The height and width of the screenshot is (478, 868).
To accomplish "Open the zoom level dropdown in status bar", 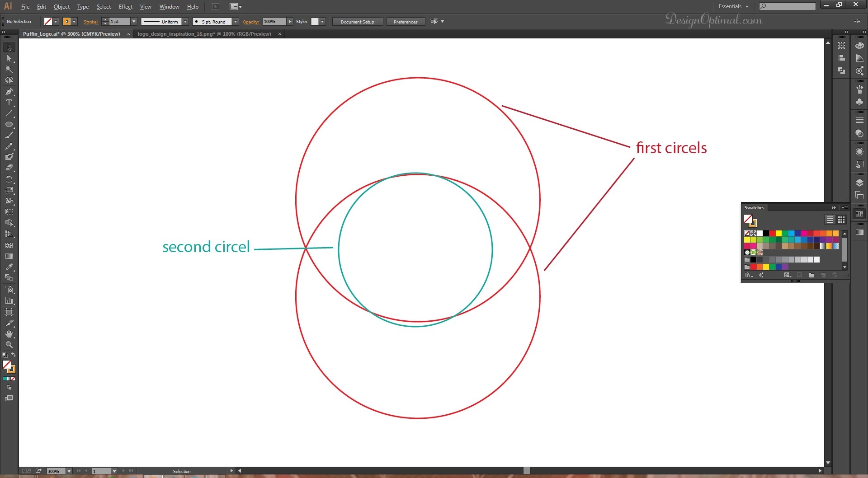I will click(69, 471).
